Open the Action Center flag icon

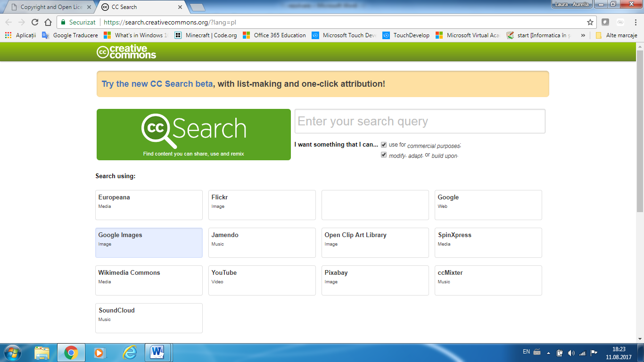594,353
